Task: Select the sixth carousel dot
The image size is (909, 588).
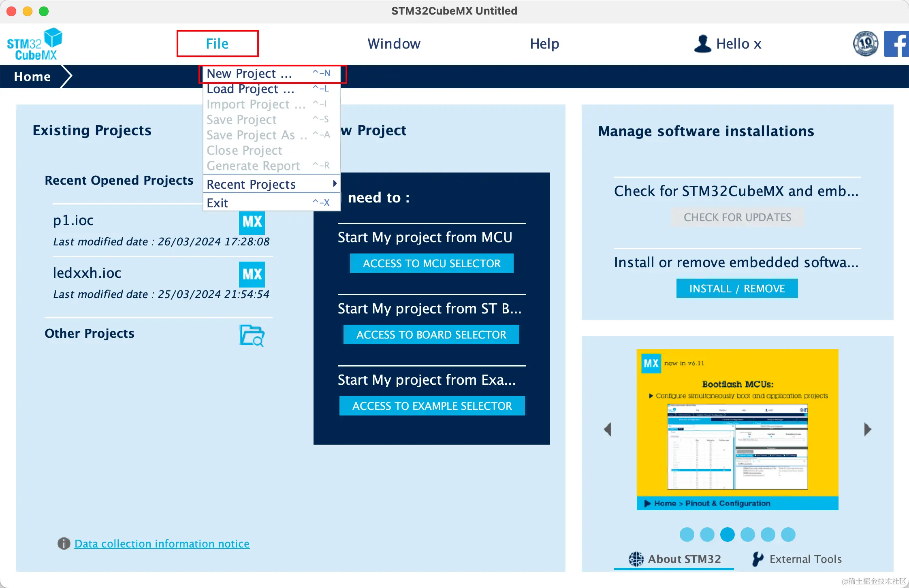Action: pos(788,535)
